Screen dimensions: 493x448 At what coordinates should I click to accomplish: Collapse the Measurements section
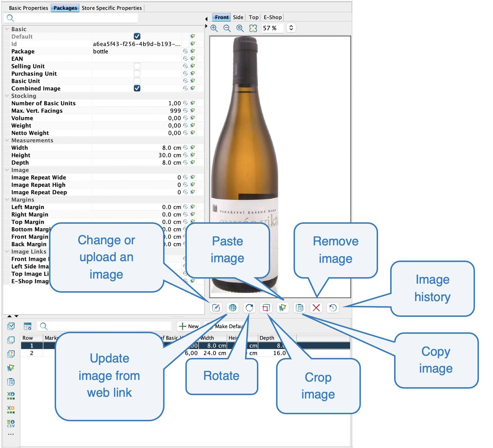pos(7,140)
